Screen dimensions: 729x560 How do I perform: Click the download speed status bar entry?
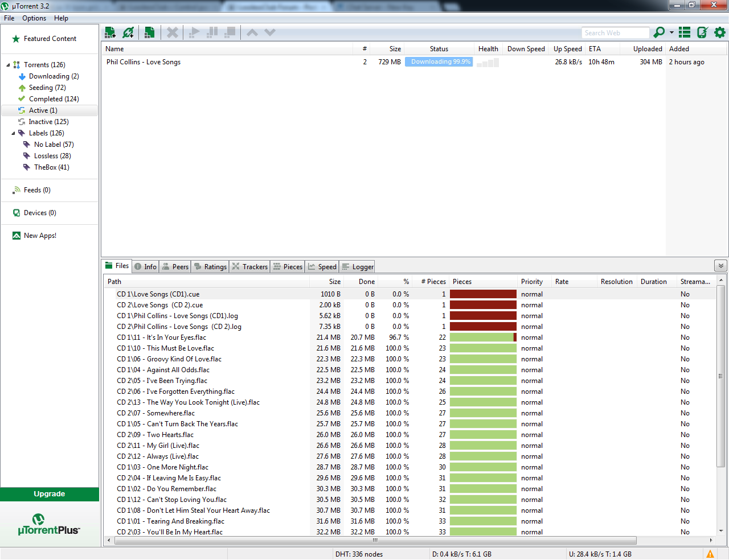462,554
